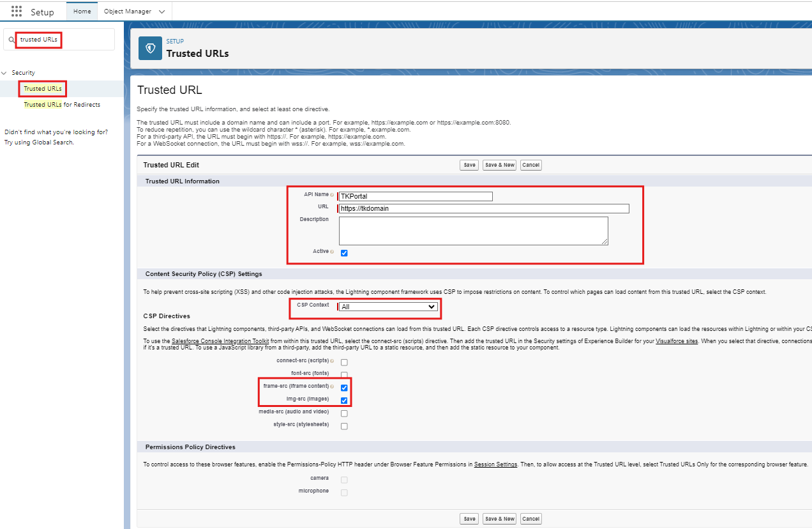Click the API Name input field
812x529 pixels.
click(416, 196)
